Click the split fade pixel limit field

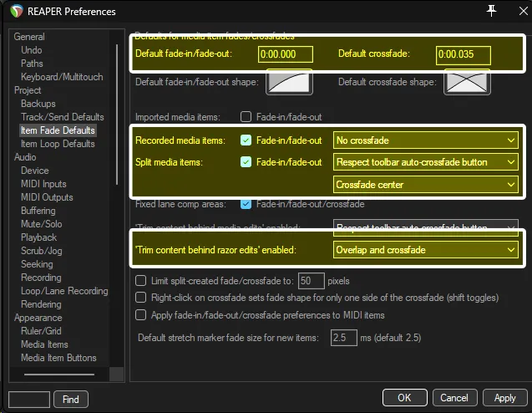click(x=312, y=281)
